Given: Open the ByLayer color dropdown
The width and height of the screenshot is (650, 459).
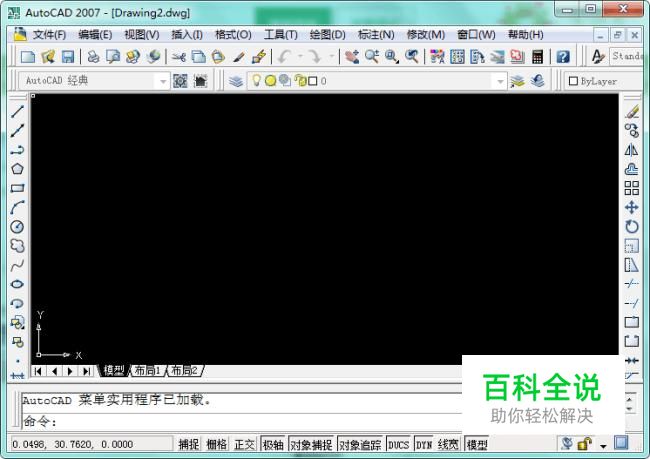Looking at the screenshot, I should click(606, 81).
